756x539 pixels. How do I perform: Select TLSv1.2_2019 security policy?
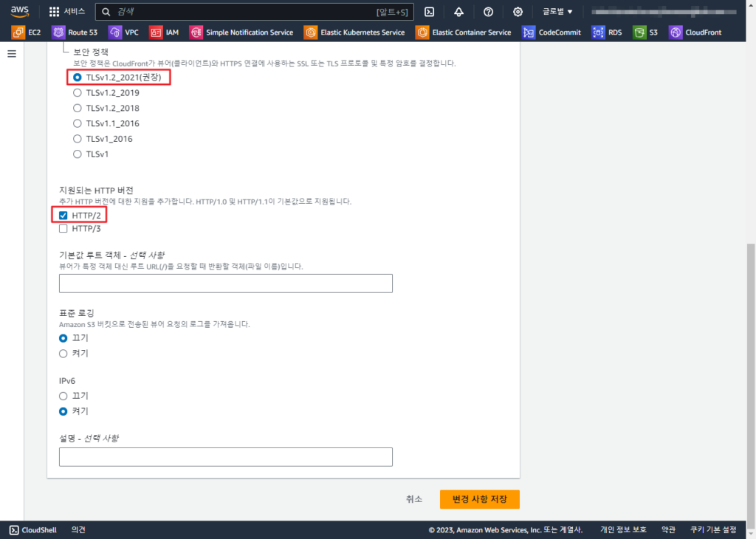click(77, 92)
